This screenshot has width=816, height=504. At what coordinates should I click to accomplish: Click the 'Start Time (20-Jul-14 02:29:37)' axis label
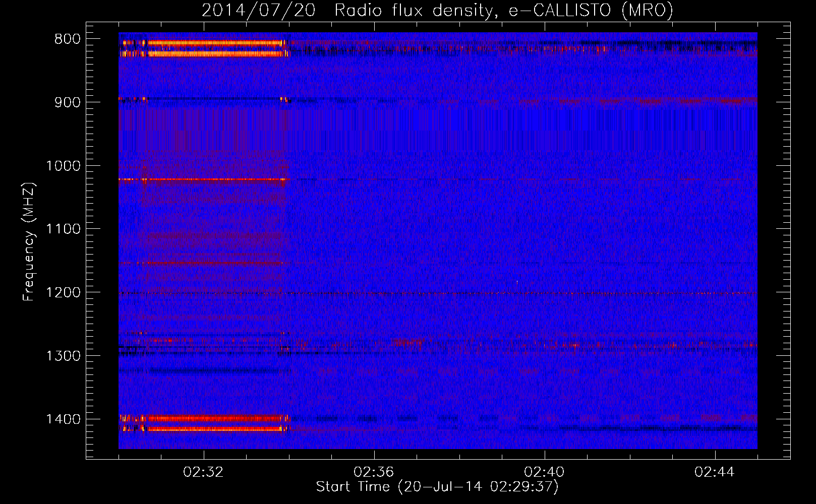(x=437, y=487)
